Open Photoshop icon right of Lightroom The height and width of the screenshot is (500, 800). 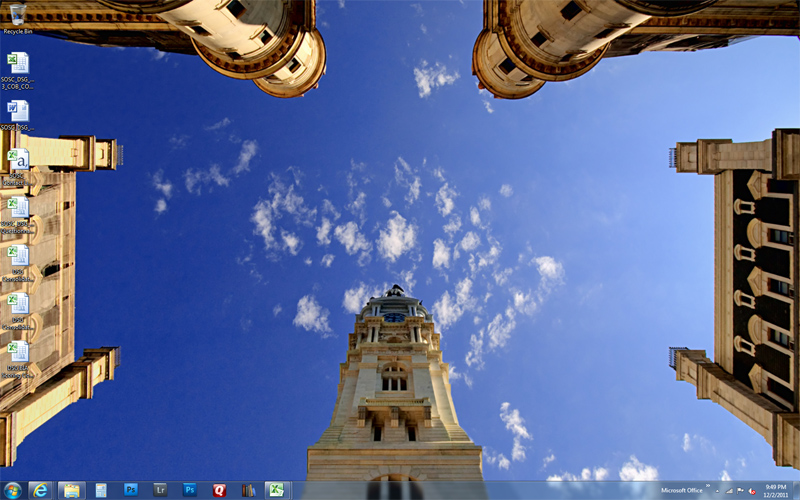[x=189, y=490]
